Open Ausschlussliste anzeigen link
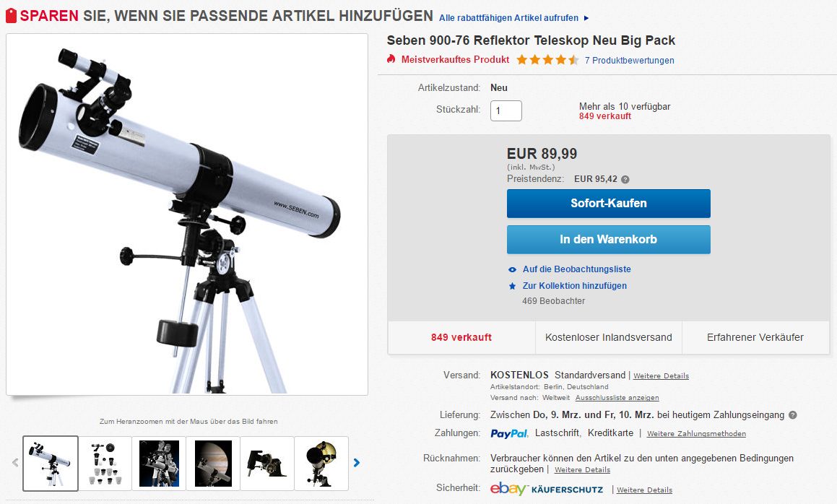Screen dimensions: 837x504 617,398
